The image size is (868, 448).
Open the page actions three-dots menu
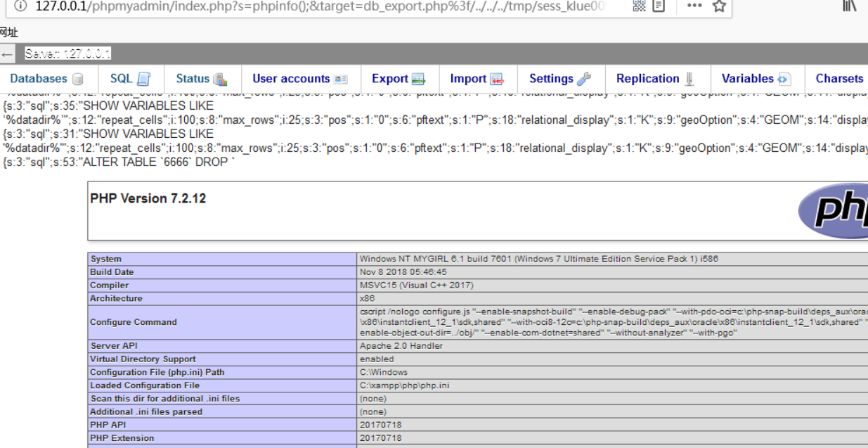click(694, 6)
